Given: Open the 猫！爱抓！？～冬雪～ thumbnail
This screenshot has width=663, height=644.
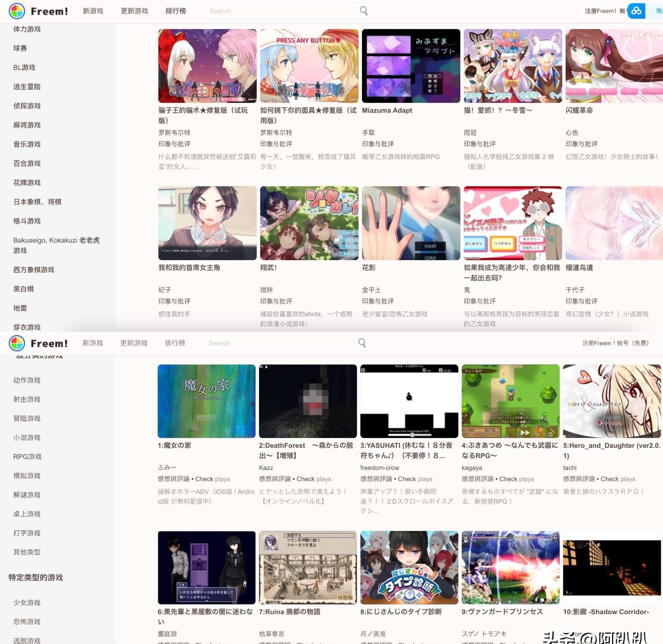Looking at the screenshot, I should (x=513, y=66).
